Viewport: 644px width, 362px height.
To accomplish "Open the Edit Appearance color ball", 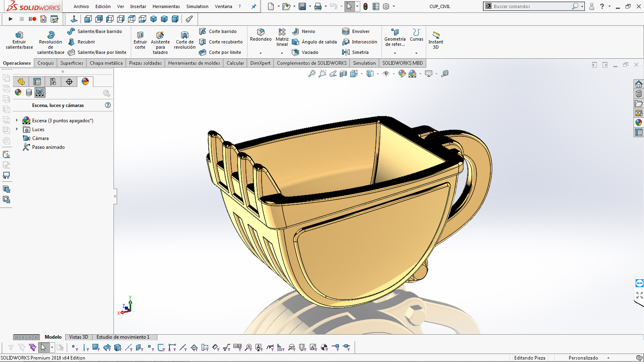I will coord(402,74).
